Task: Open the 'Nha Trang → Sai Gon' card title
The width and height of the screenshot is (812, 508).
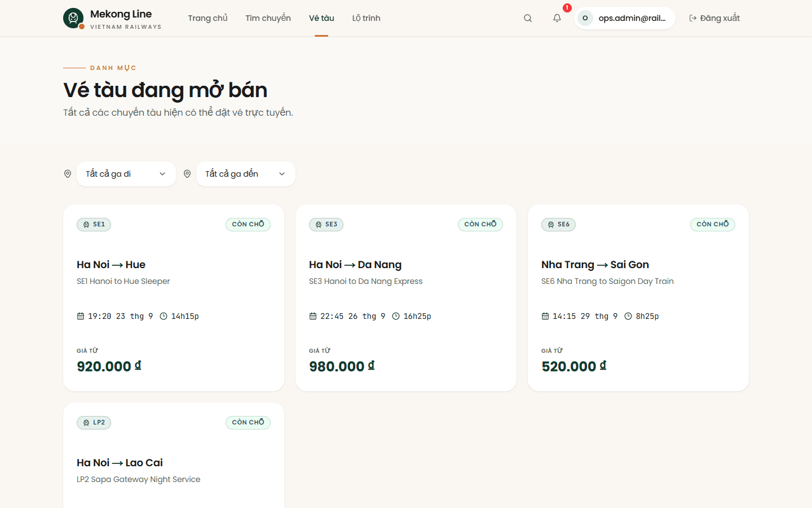Action: pyautogui.click(x=595, y=265)
